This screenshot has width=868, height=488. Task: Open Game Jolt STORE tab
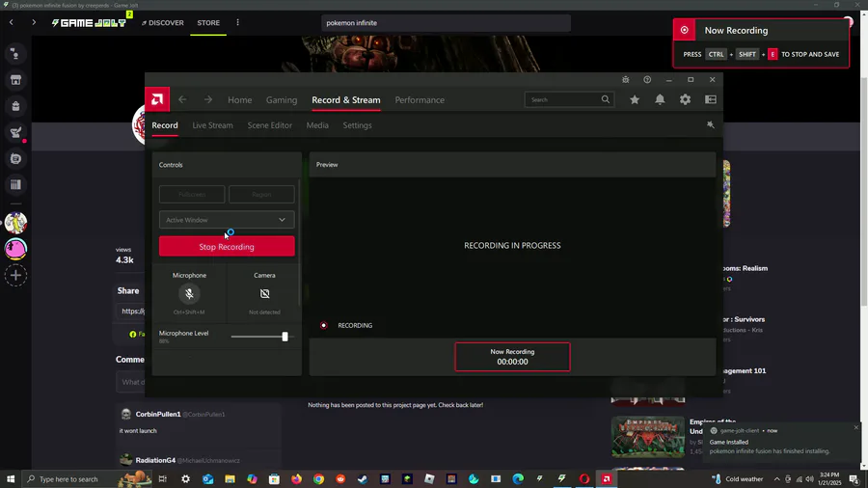(x=208, y=23)
